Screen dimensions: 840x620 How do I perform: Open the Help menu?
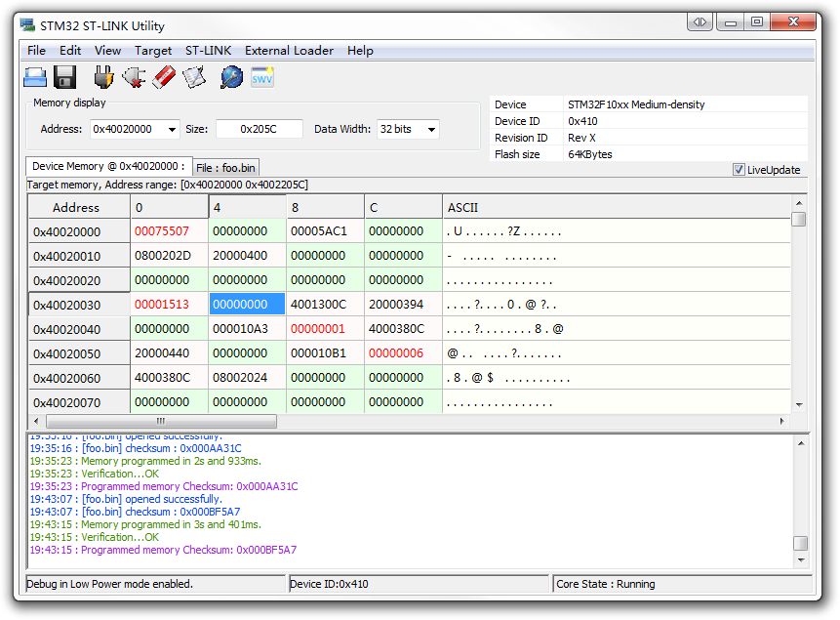pos(360,51)
